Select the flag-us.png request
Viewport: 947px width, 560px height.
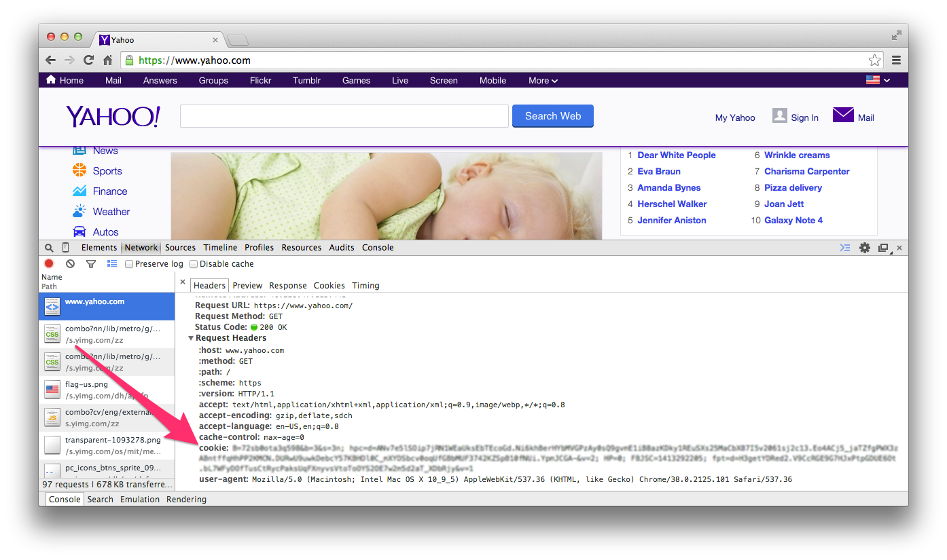click(107, 390)
